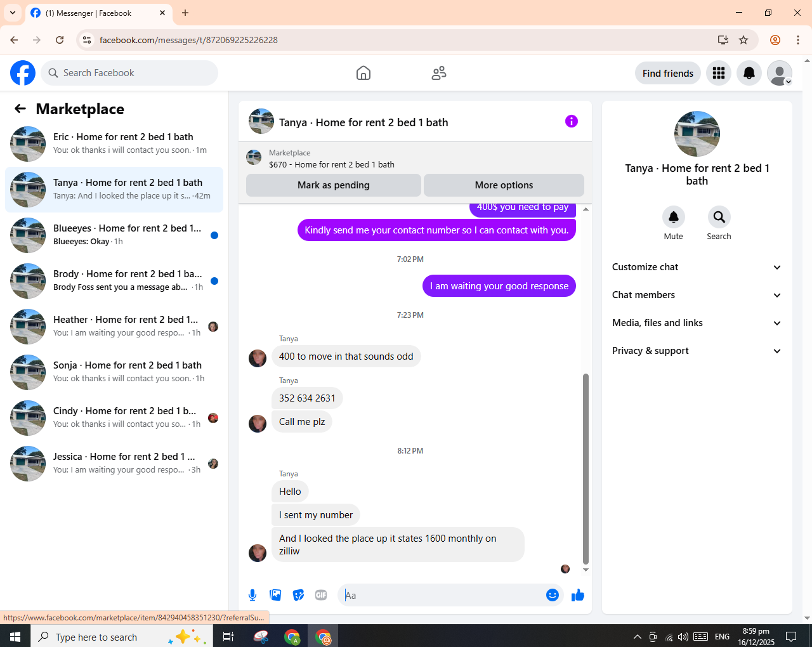Open the Windows notification center icon
812x647 pixels.
(791, 637)
